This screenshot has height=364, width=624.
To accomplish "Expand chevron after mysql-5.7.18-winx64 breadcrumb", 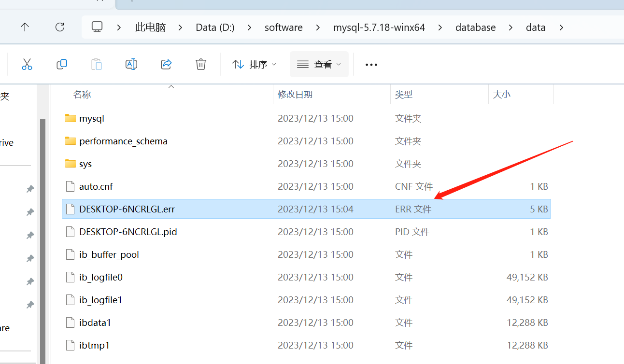I will pyautogui.click(x=440, y=28).
